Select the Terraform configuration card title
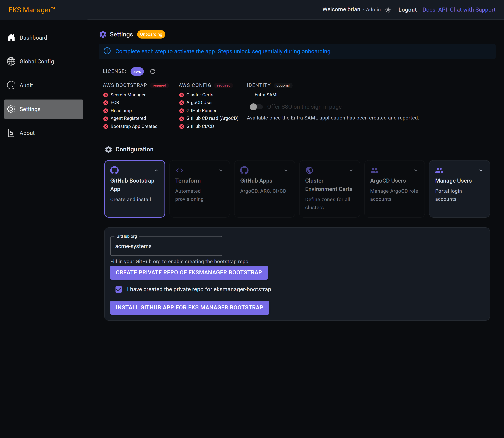Screen dimensions: 504x438 (x=188, y=181)
